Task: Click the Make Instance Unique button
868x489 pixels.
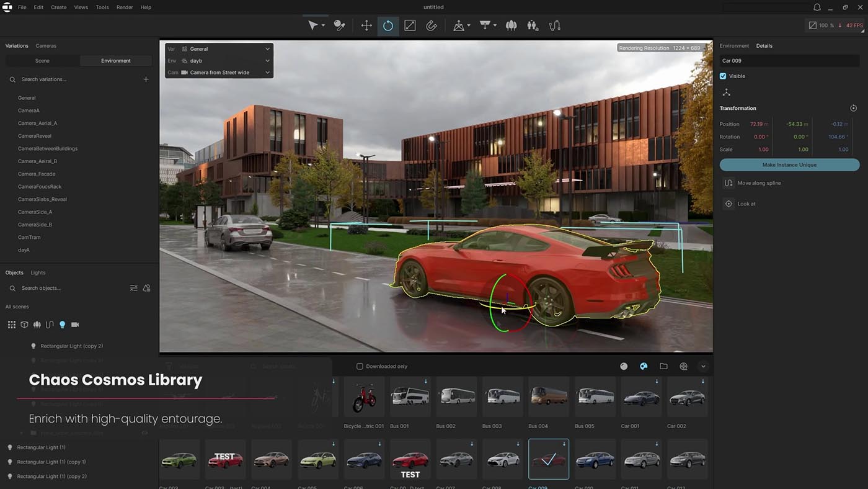Action: 789,165
